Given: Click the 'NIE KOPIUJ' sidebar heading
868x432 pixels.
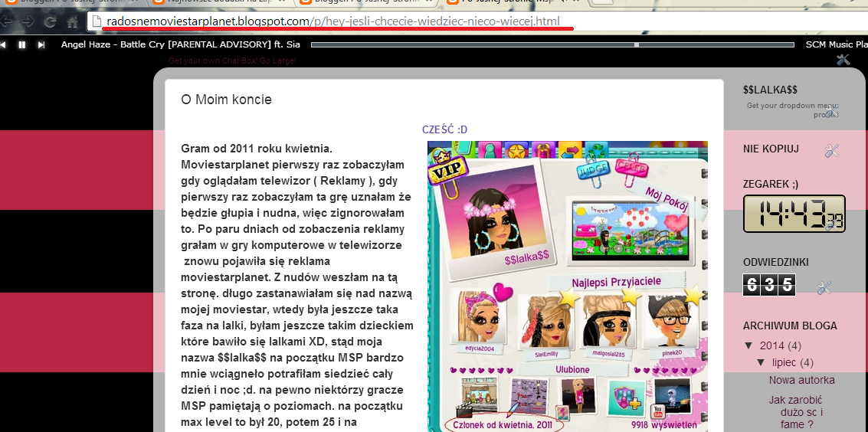Looking at the screenshot, I should coord(771,149).
